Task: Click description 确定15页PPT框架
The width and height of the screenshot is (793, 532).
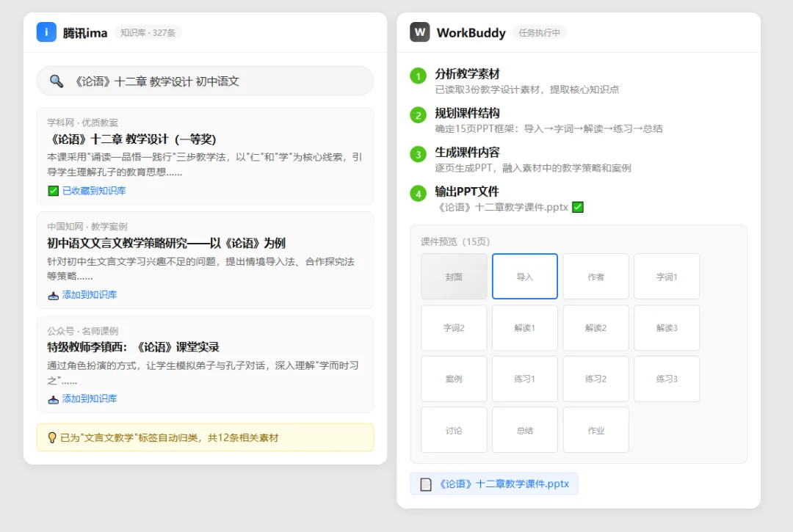Action: click(x=548, y=129)
